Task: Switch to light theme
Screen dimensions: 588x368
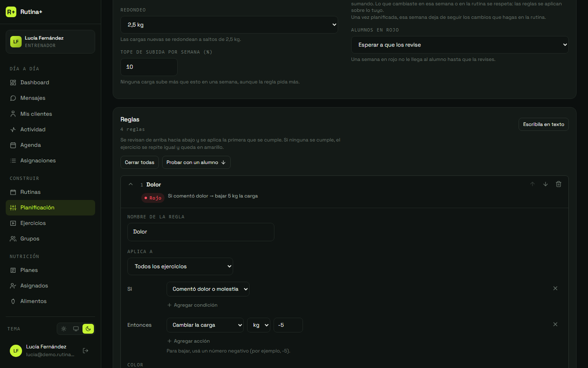Action: tap(64, 329)
